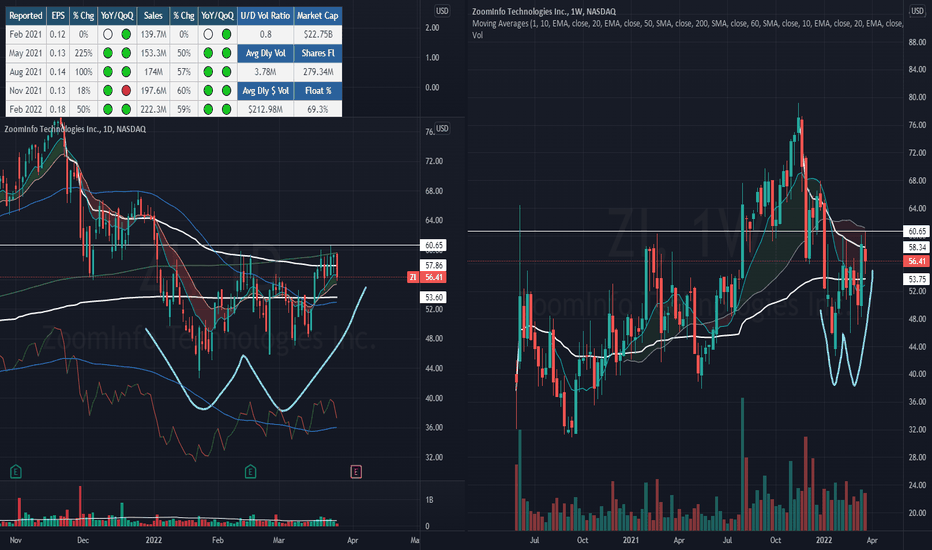Click the $22.75B market cap value
The width and height of the screenshot is (932, 550).
coord(318,34)
